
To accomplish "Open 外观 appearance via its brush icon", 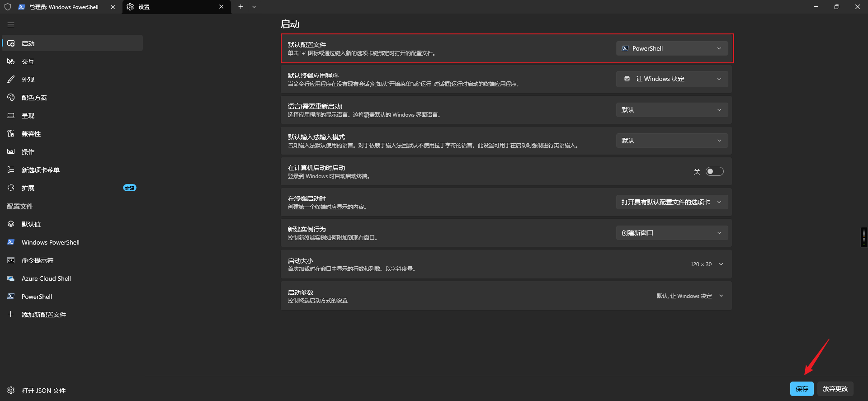I will [11, 80].
